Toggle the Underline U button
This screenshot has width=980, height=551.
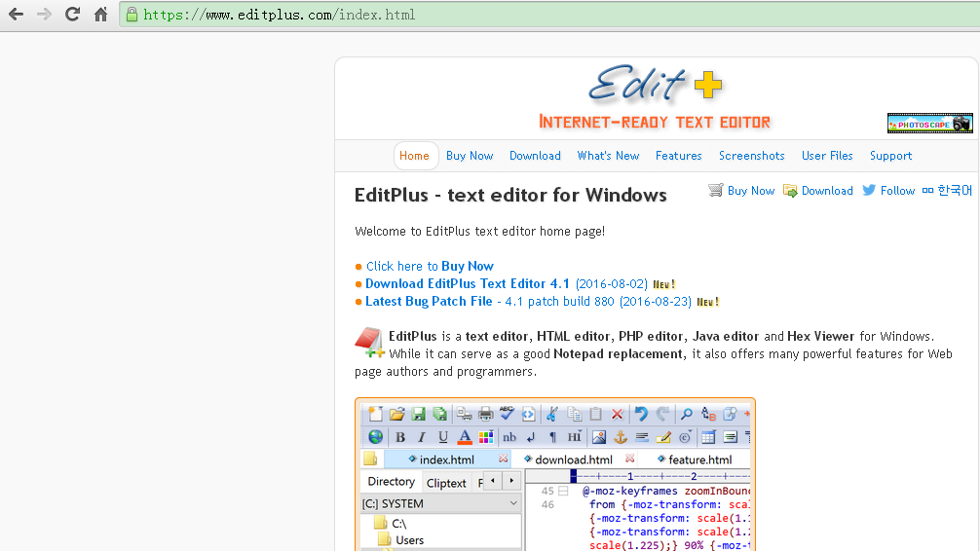click(x=443, y=437)
